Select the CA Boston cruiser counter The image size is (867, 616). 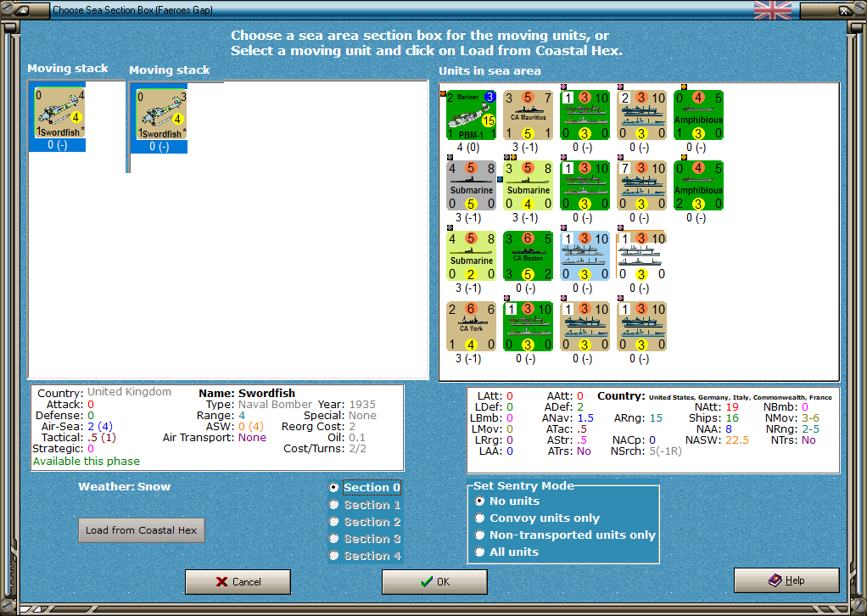528,256
